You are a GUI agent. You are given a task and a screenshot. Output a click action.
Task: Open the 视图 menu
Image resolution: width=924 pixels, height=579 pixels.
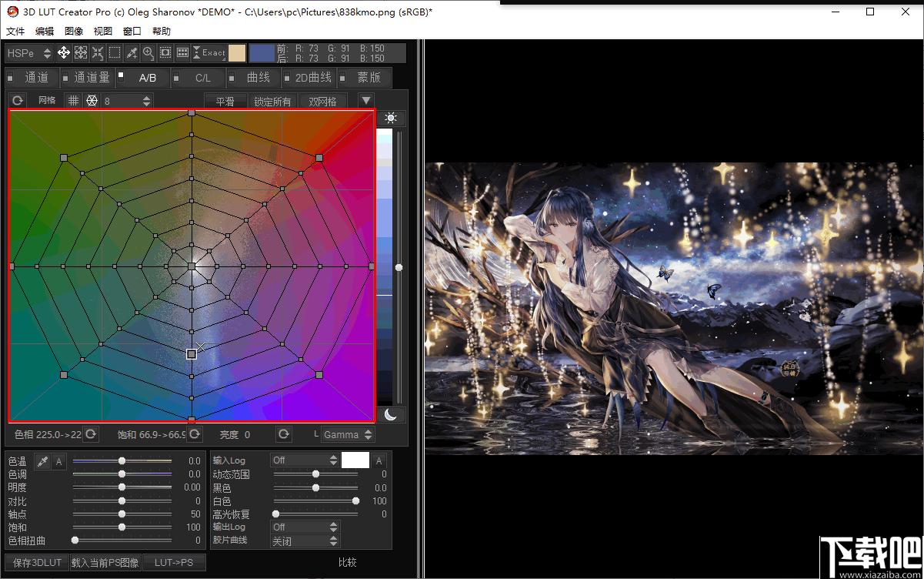click(x=103, y=32)
